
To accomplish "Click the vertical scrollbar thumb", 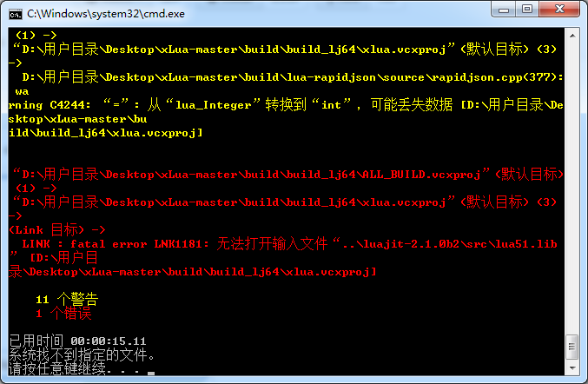I will (572, 347).
